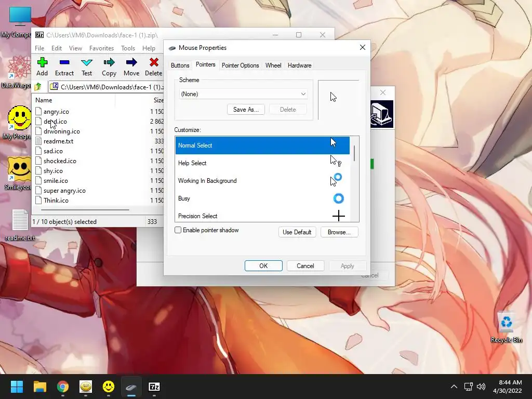The height and width of the screenshot is (399, 532).
Task: Select Help Select pointer entry
Action: tap(262, 163)
